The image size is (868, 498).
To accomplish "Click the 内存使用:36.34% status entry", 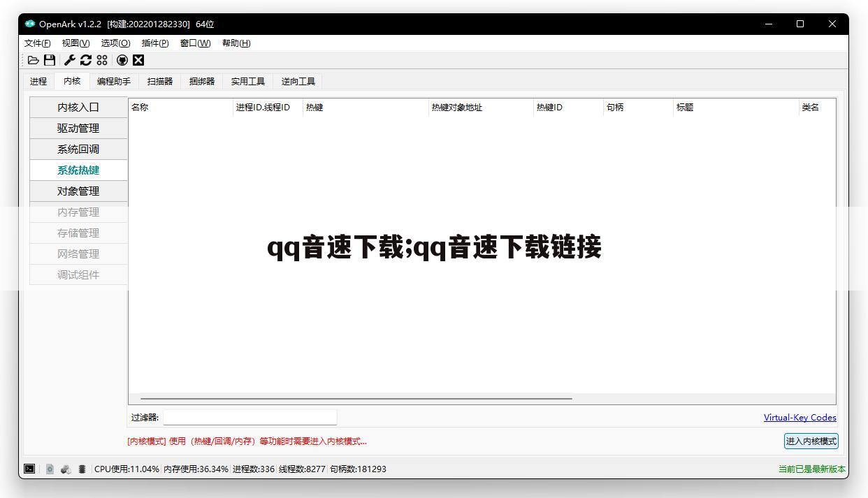I will pyautogui.click(x=196, y=469).
